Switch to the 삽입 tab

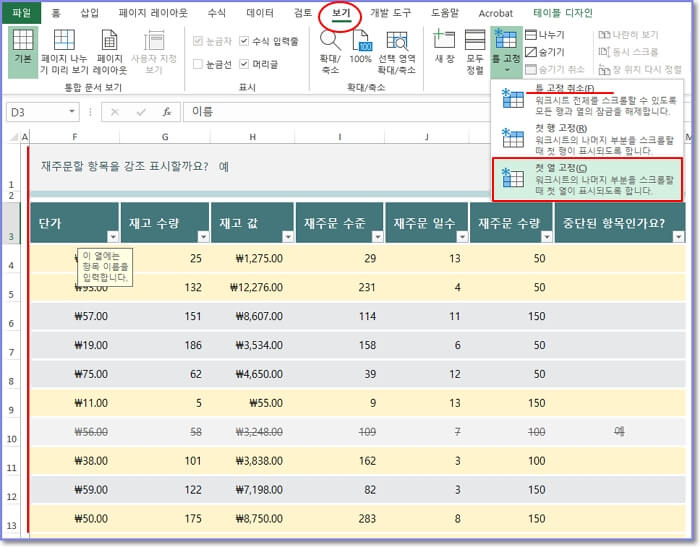pos(89,13)
